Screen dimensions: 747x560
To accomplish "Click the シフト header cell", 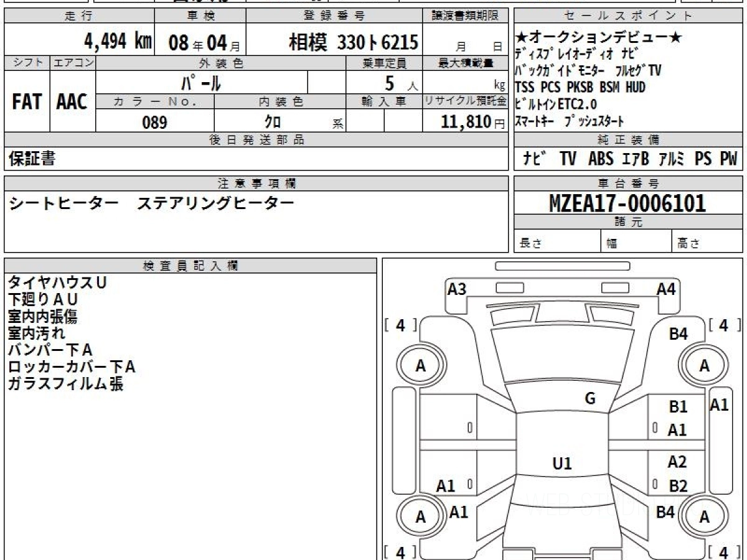I will tap(27, 63).
